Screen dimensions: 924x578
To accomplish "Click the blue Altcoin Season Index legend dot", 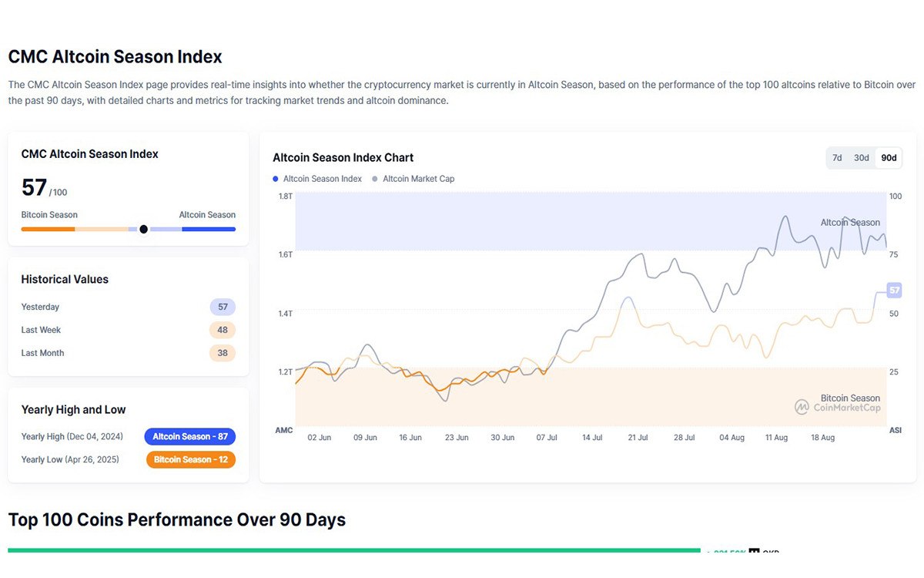I will 276,179.
